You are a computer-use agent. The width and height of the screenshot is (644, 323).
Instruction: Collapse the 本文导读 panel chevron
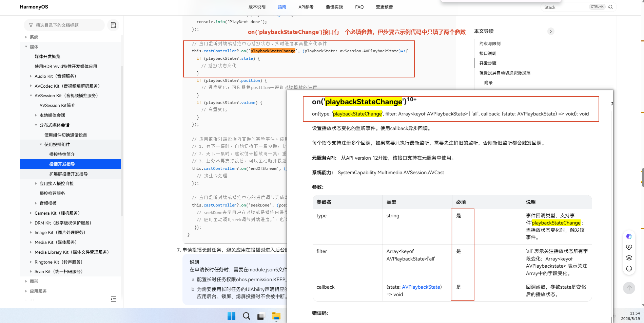(551, 31)
